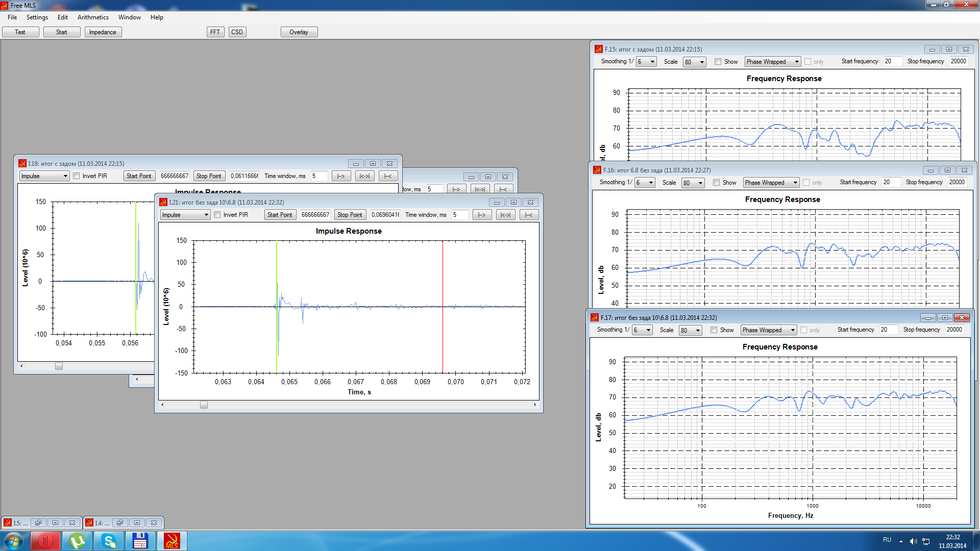Enable Invert PIR in window I.21
This screenshot has height=551, width=980.
coord(217,215)
